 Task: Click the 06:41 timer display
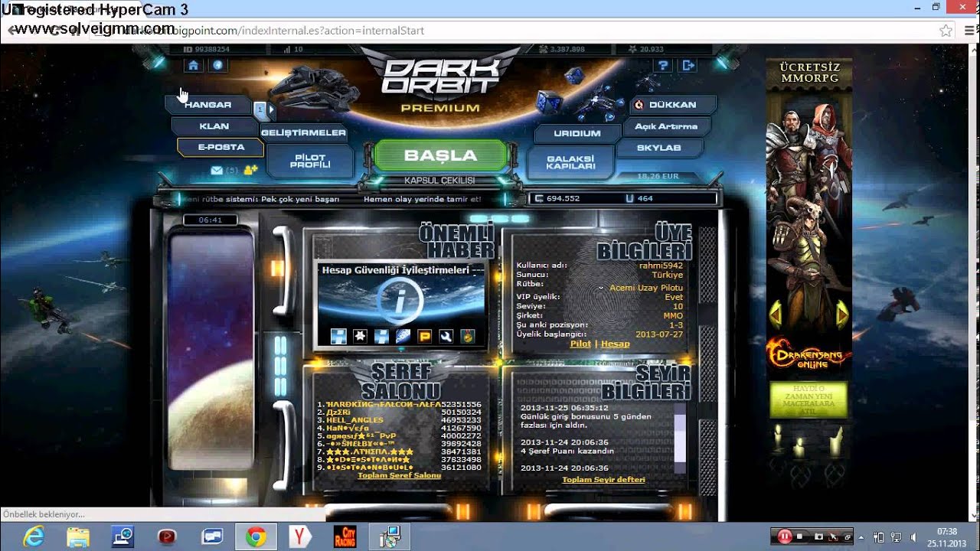coord(210,220)
